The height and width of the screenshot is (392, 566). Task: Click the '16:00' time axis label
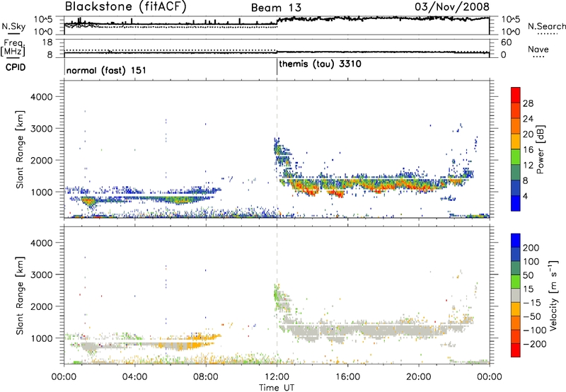[x=348, y=377]
